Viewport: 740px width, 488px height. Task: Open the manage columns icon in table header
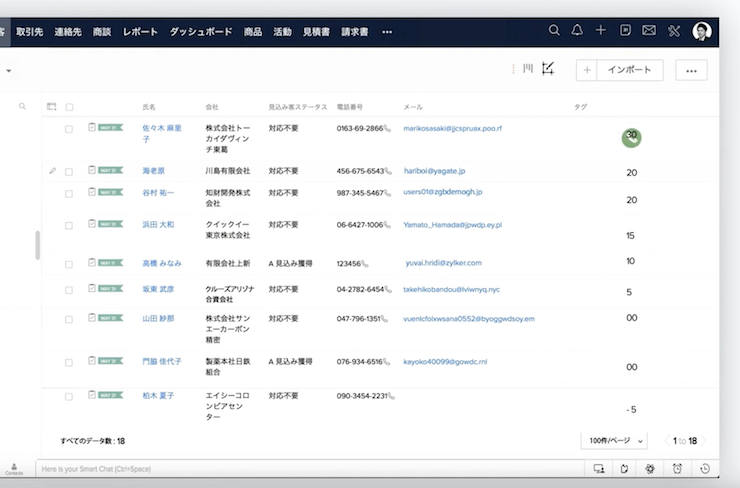(x=51, y=107)
